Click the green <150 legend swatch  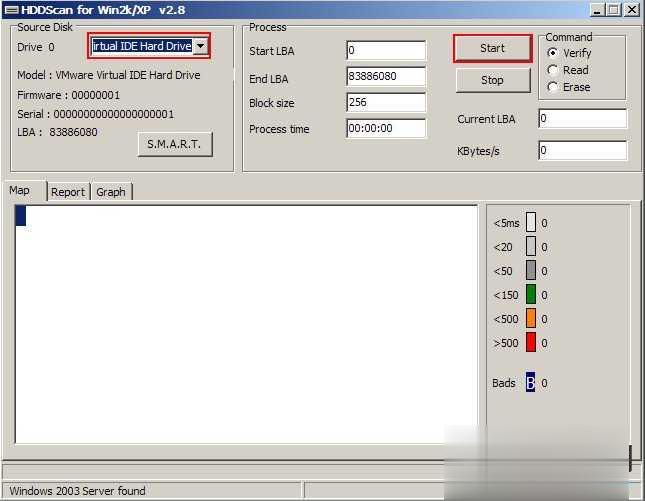[531, 294]
